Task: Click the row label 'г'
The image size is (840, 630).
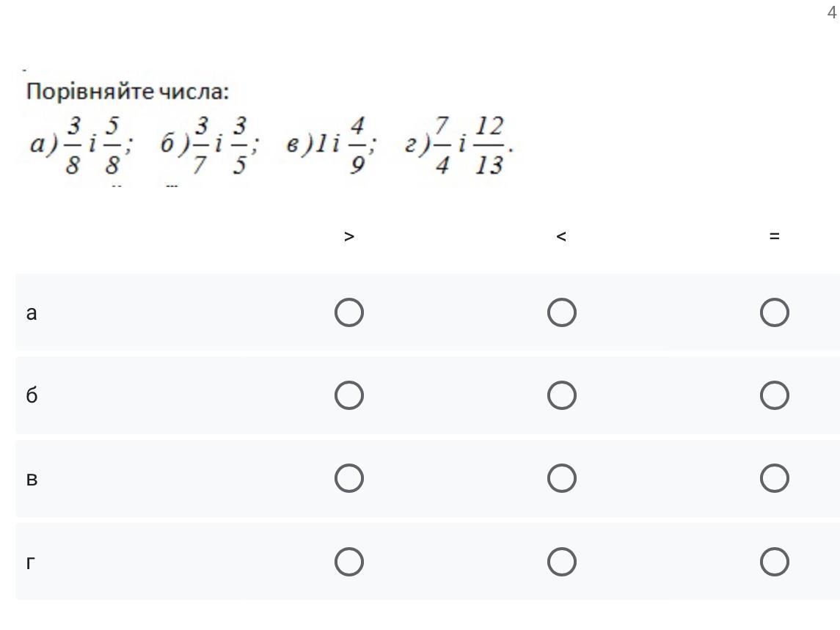Action: (x=31, y=563)
